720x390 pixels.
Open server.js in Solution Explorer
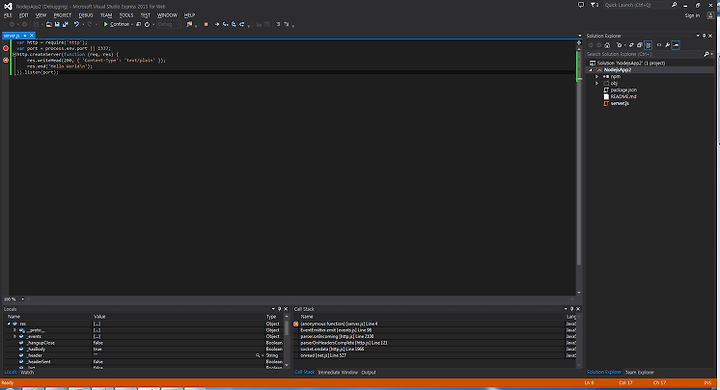[619, 103]
